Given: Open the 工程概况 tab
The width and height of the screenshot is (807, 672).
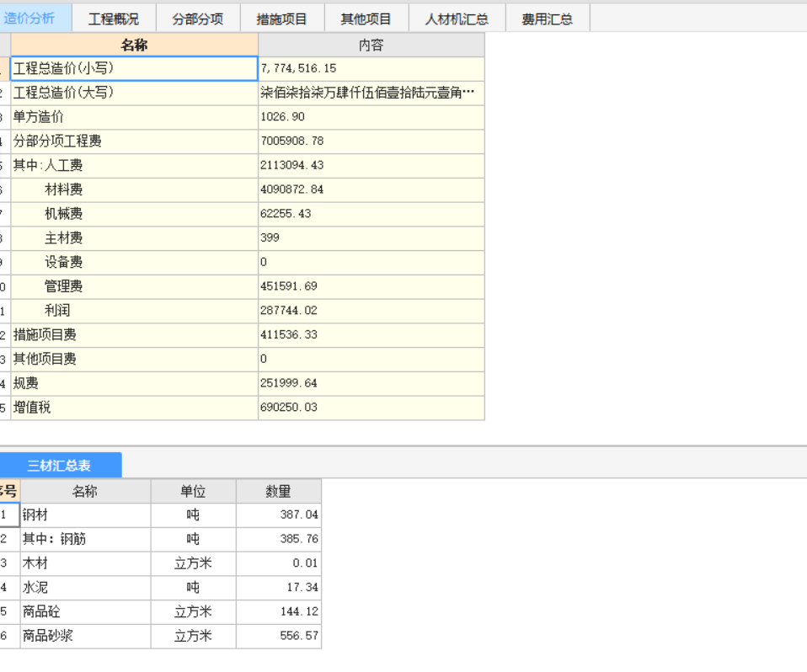Looking at the screenshot, I should click(x=114, y=19).
